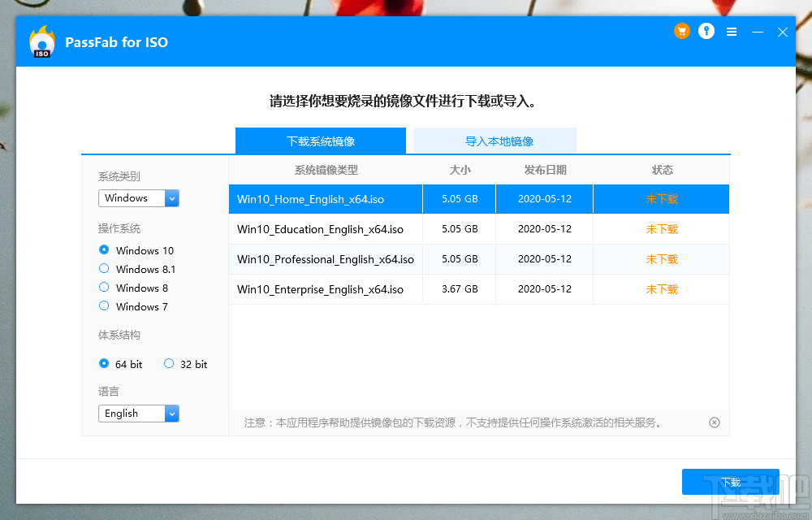Select the Windows 8.1 radio button
This screenshot has width=812, height=520.
(x=103, y=269)
